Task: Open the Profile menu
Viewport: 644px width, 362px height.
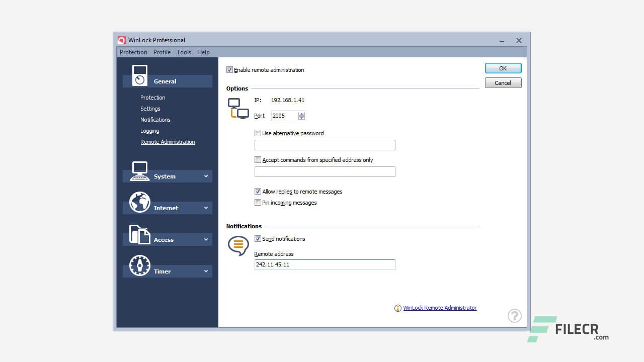Action: (162, 52)
